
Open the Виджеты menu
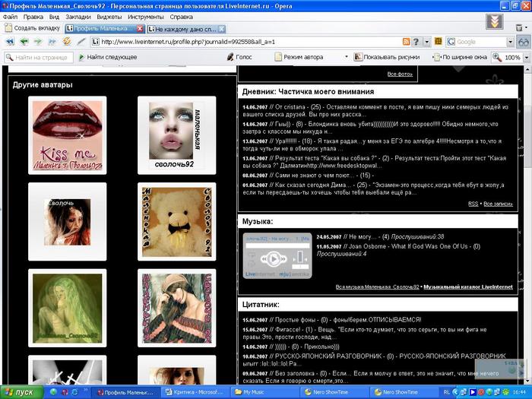point(109,17)
